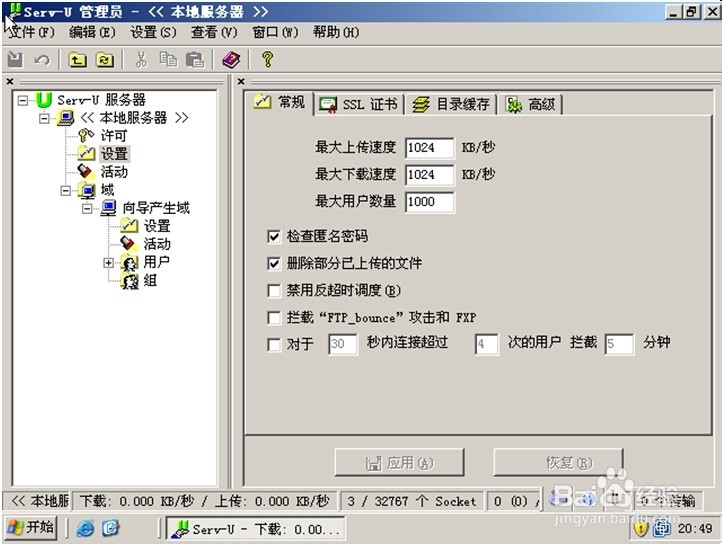Viewport: 722px width, 544px height.
Task: Toggle 检查匿名密码 checkbox
Action: [274, 237]
